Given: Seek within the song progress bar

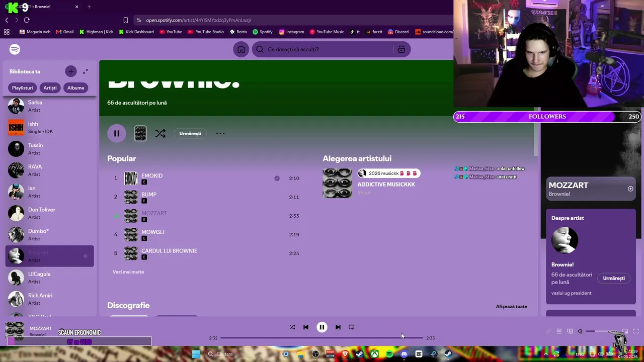Looking at the screenshot, I should click(x=322, y=338).
